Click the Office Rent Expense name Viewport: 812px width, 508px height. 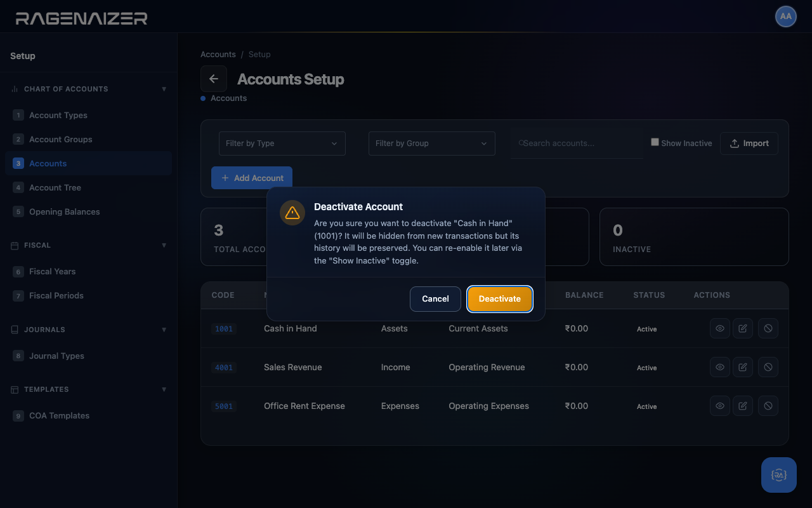304,406
